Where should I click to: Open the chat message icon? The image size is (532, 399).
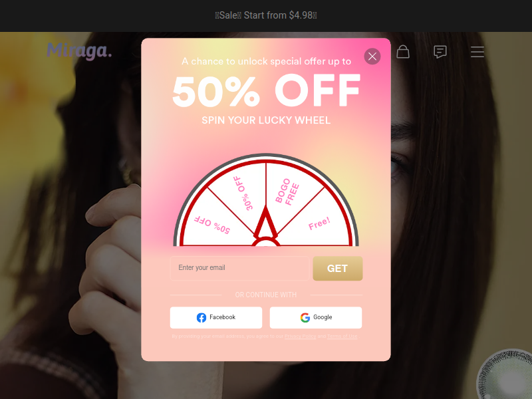pyautogui.click(x=440, y=52)
